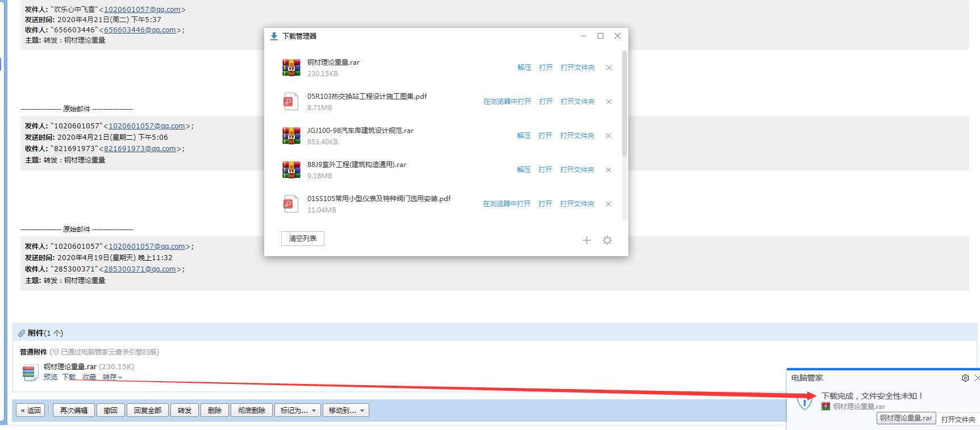Click the 回复全部 button
This screenshot has width=980, height=430.
(148, 410)
